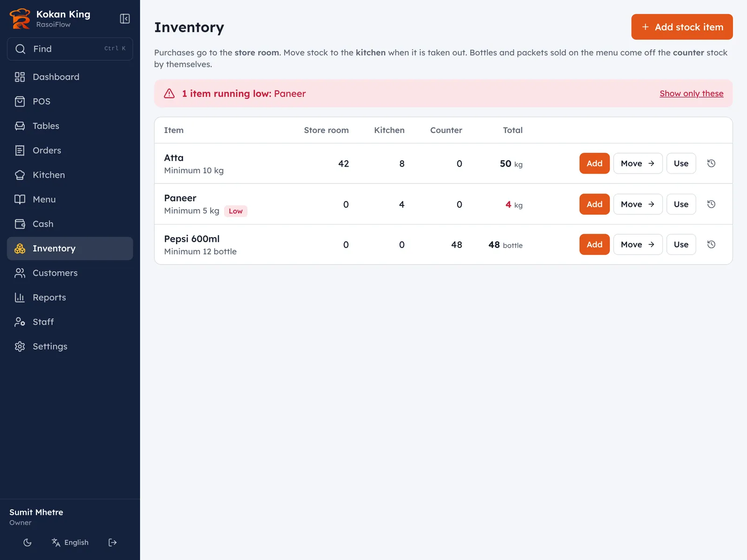Open history for Paneer row
Screen dimensions: 747x560
(x=711, y=204)
